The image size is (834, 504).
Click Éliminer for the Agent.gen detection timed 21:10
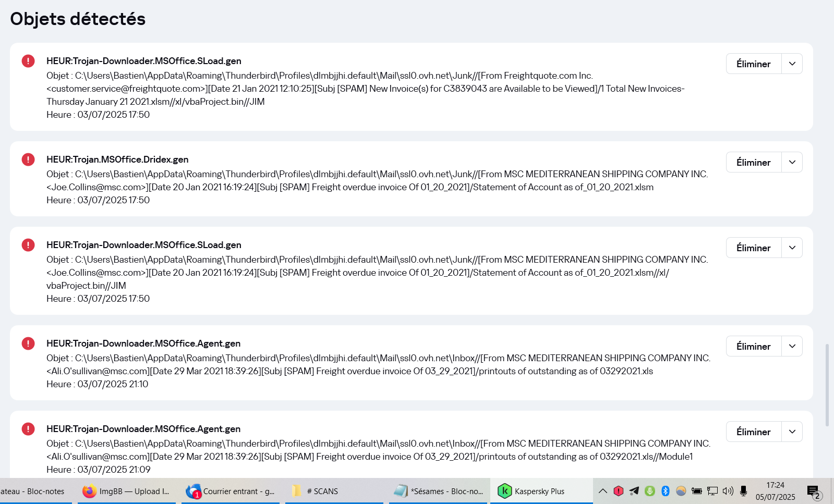(754, 346)
